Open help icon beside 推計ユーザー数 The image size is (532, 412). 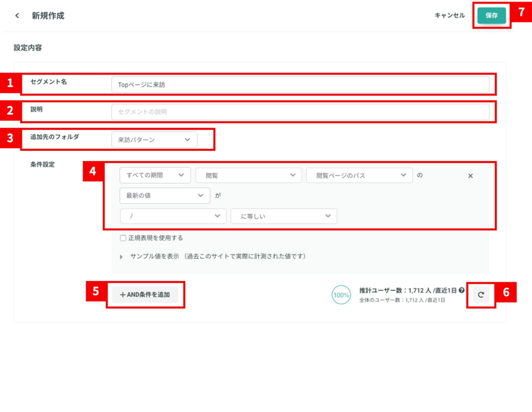462,290
